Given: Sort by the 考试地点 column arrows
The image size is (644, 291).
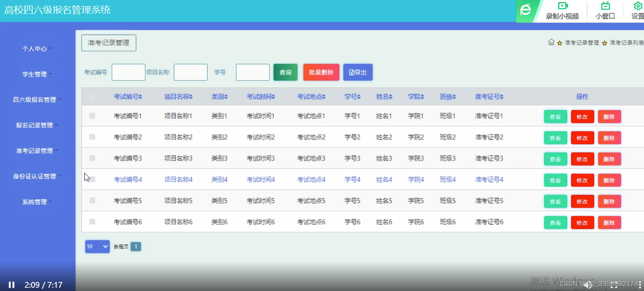Looking at the screenshot, I should (x=323, y=97).
